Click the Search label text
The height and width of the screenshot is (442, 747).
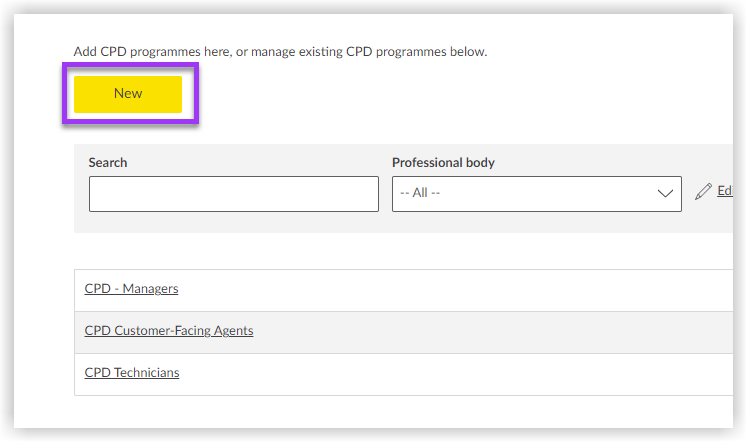[x=108, y=162]
